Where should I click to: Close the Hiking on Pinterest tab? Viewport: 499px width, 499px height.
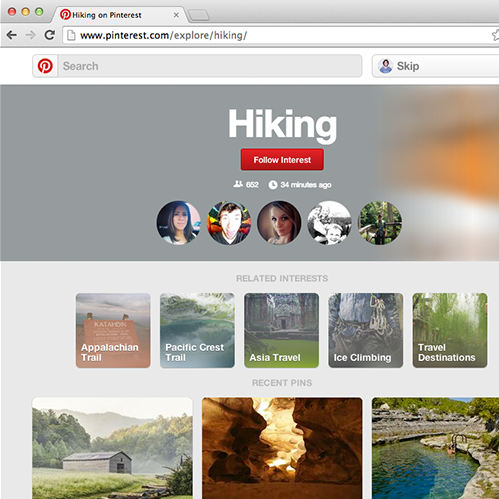coord(176,15)
